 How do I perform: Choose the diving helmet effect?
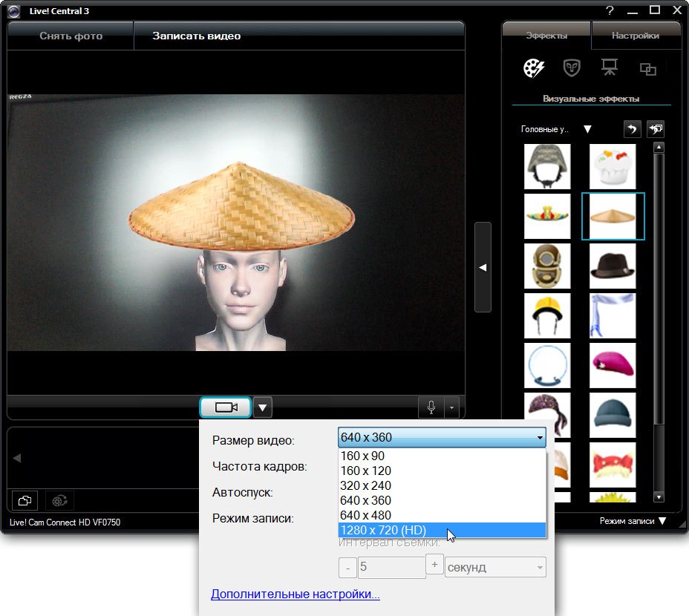click(x=547, y=266)
